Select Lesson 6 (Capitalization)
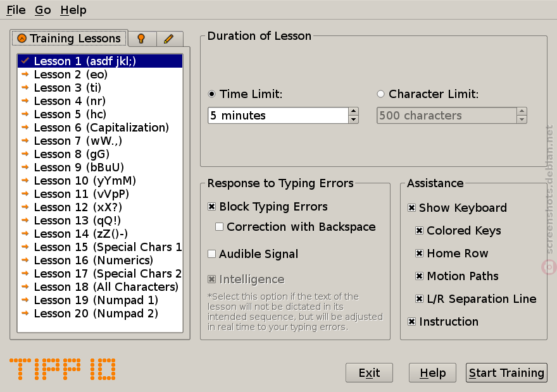The width and height of the screenshot is (557, 392). pyautogui.click(x=100, y=128)
